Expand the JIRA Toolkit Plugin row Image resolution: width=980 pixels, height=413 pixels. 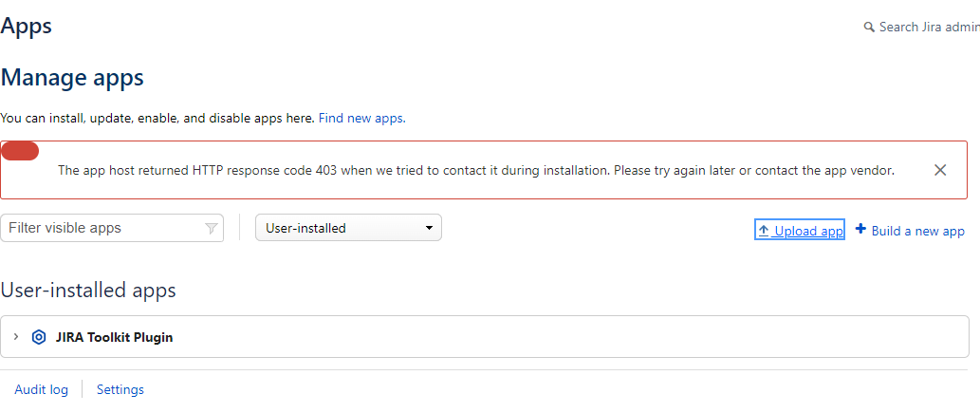16,337
